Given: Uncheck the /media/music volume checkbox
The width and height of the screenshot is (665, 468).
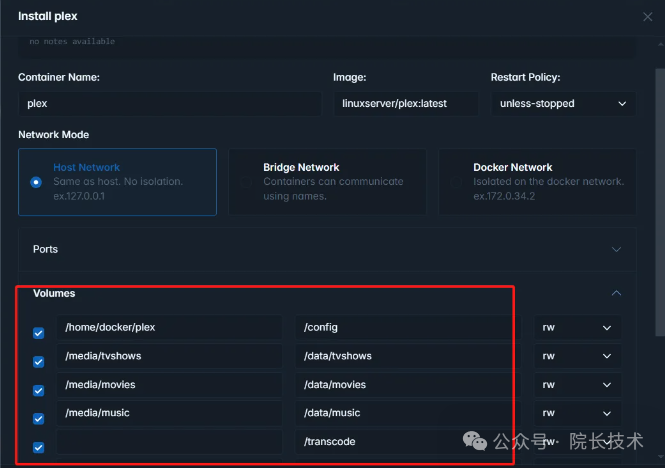Looking at the screenshot, I should tap(39, 419).
